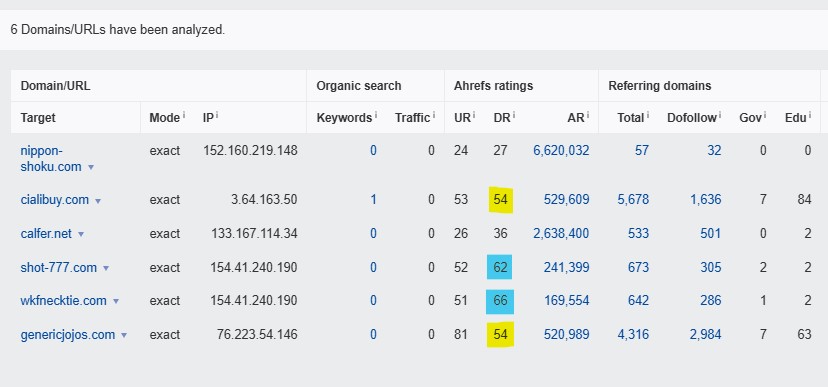Open the cialibuy.com domain link
Screen dimensions: 828x387
(55, 200)
